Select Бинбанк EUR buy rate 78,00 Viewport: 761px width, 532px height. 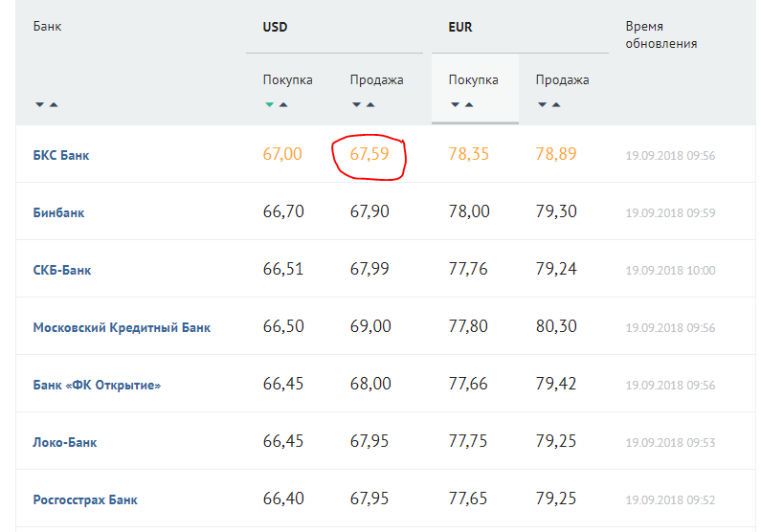469,211
